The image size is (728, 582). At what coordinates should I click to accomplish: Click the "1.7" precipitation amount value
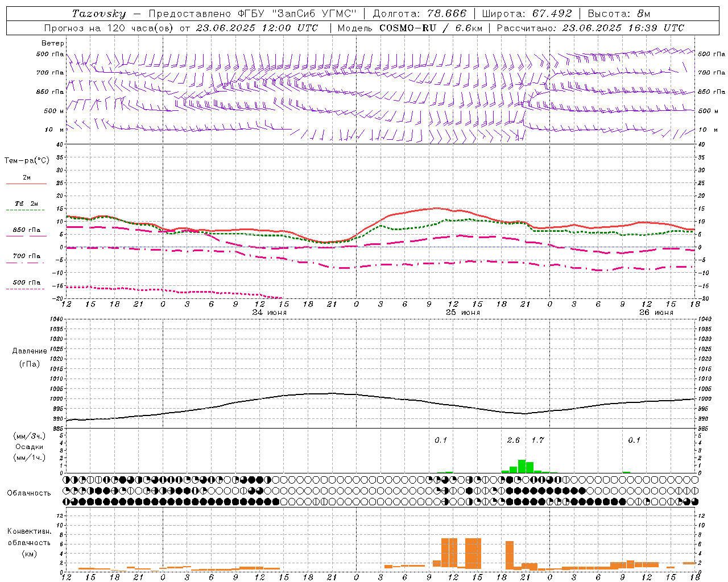click(538, 440)
